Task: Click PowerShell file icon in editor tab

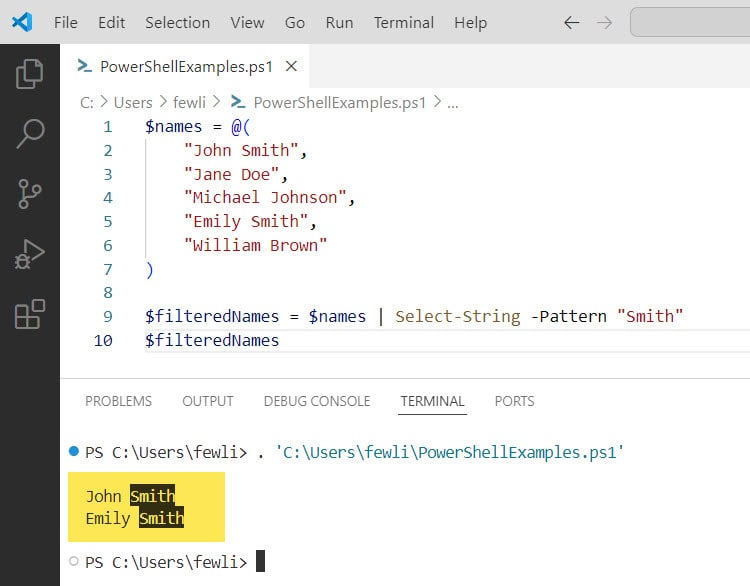Action: (x=85, y=66)
